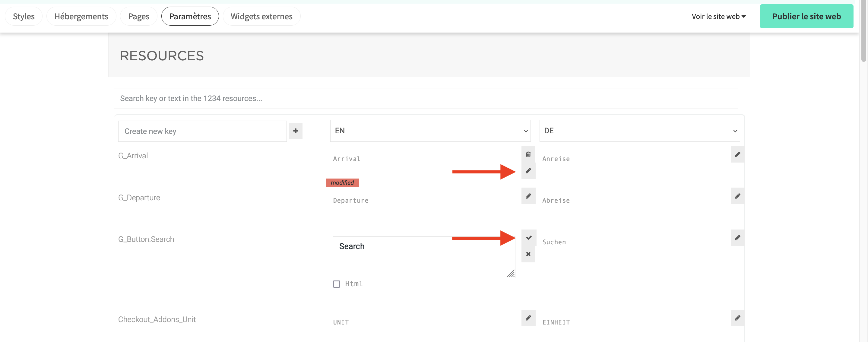Go to the Styles tab
The height and width of the screenshot is (342, 868).
click(24, 17)
